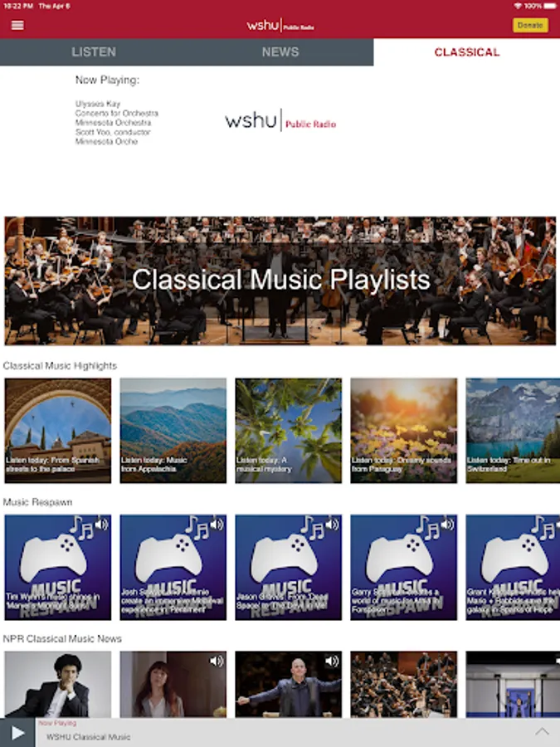Tap the play button in bottom bar
The width and height of the screenshot is (560, 747).
click(x=17, y=733)
